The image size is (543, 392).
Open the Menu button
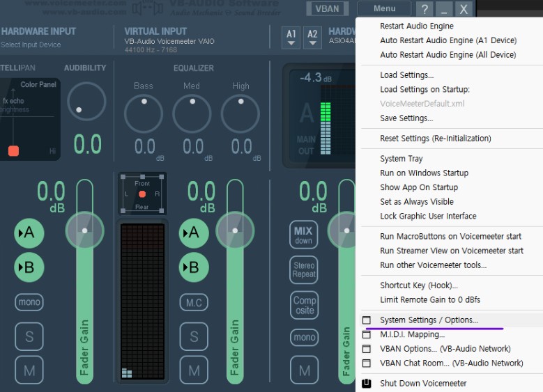[x=384, y=8]
